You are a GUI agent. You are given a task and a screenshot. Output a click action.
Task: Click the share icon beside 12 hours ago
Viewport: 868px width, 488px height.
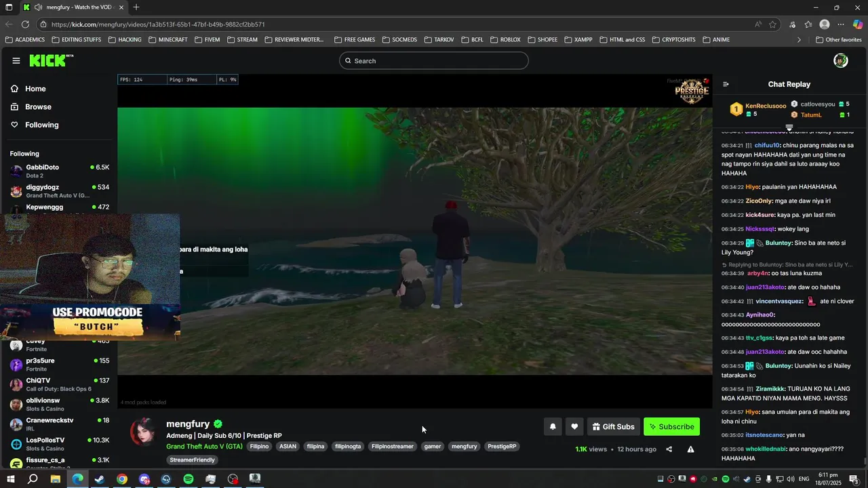tap(669, 449)
